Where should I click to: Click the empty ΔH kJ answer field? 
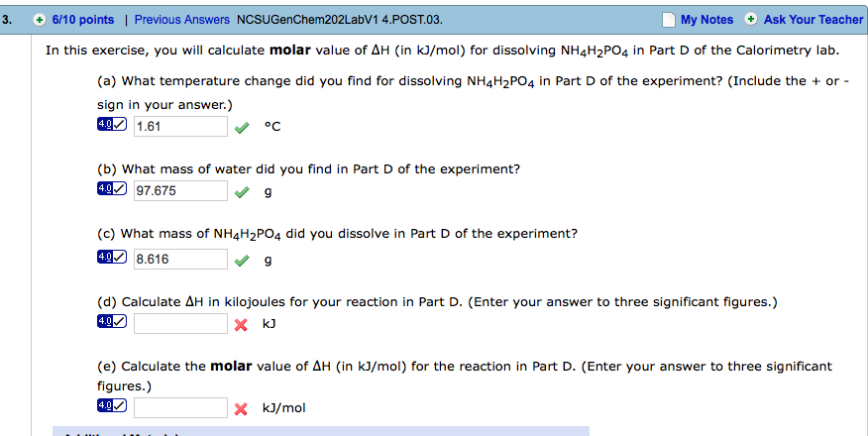click(180, 323)
